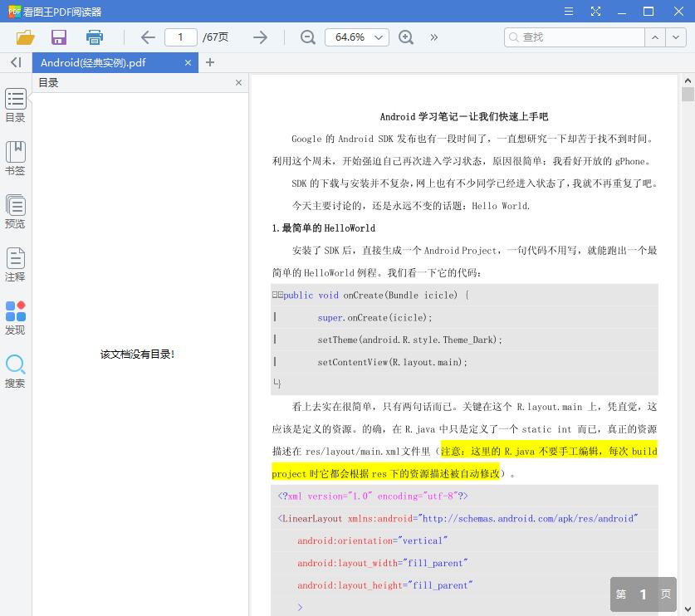Viewport: 695px width, 616px height.
Task: Expand hidden toolbar tools via double-arrow chevron
Action: (x=433, y=37)
